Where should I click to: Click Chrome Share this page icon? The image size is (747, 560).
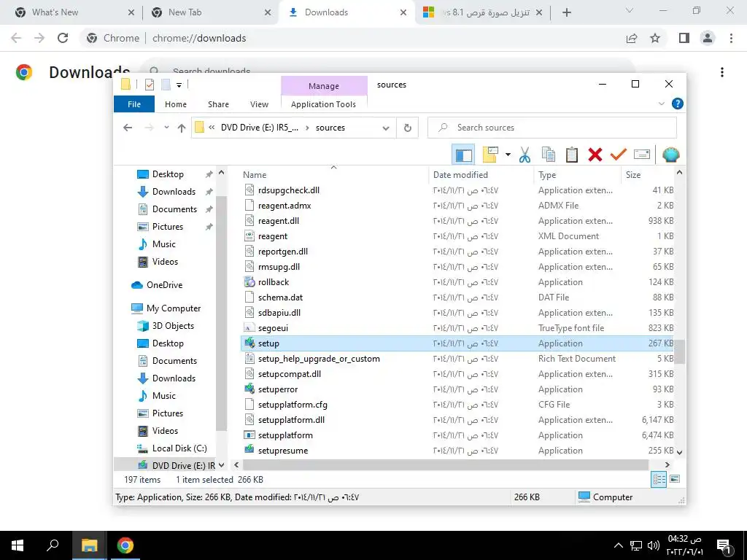632,38
